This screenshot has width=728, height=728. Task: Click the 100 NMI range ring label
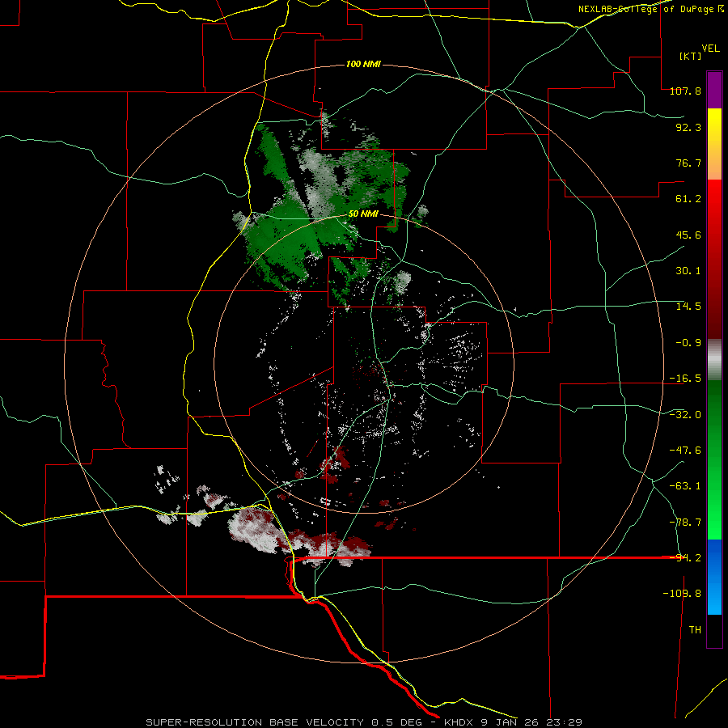[x=363, y=64]
